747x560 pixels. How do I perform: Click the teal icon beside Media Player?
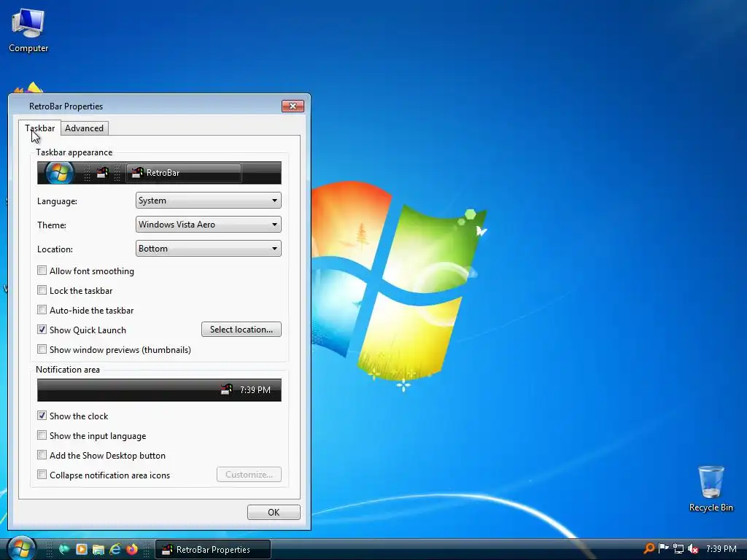click(64, 550)
